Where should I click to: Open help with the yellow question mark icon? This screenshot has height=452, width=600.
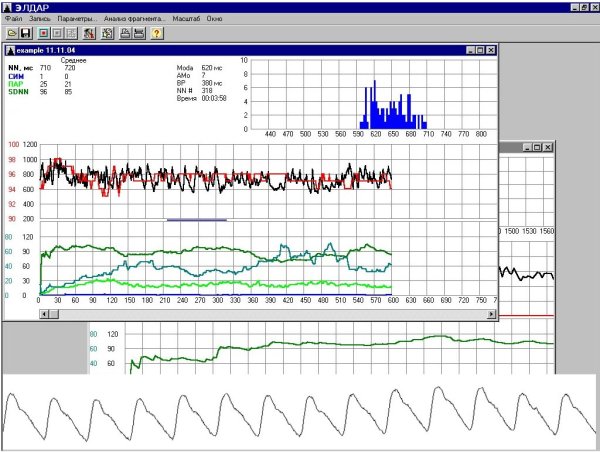click(x=157, y=33)
